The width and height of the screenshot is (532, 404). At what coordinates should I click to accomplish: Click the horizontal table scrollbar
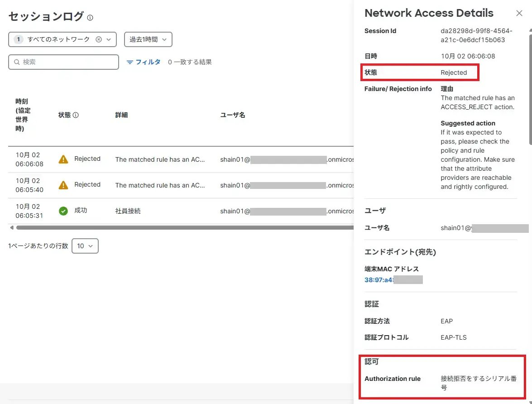click(x=181, y=227)
